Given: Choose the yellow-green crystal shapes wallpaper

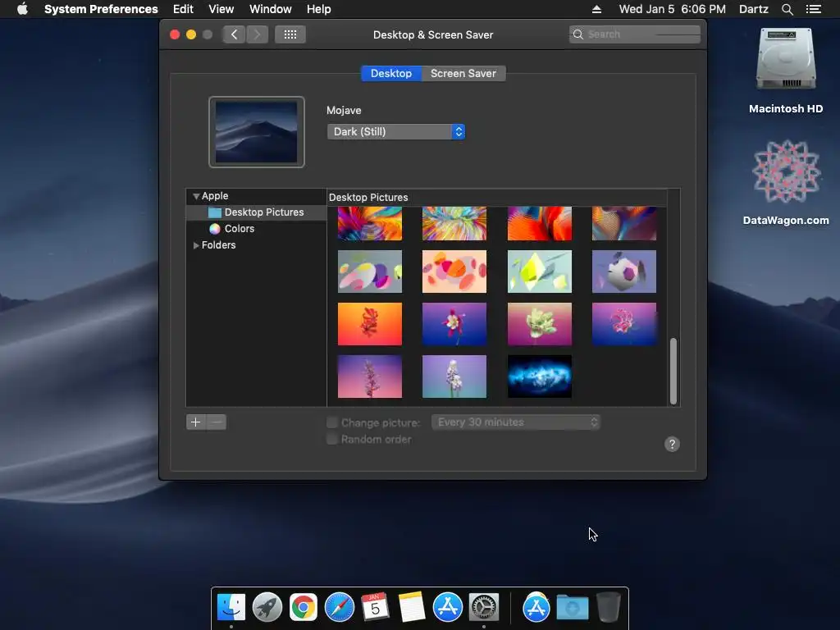Looking at the screenshot, I should (540, 272).
